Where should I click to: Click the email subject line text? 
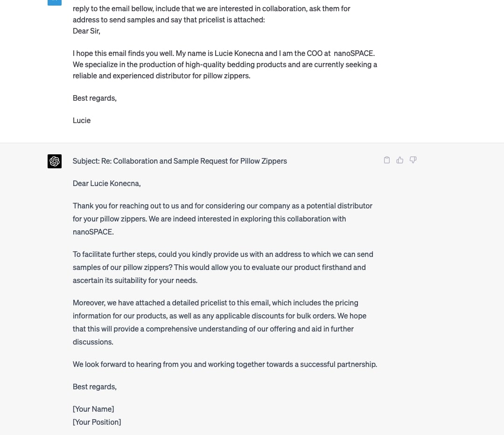coord(180,161)
